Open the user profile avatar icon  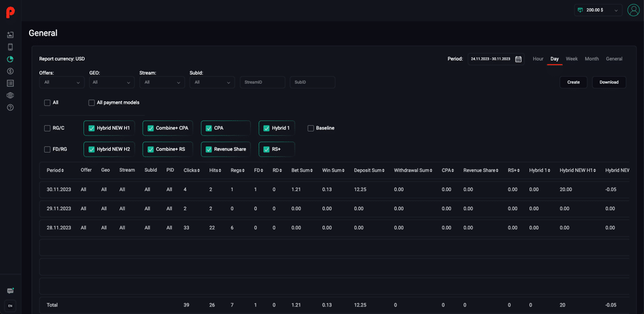pos(633,10)
